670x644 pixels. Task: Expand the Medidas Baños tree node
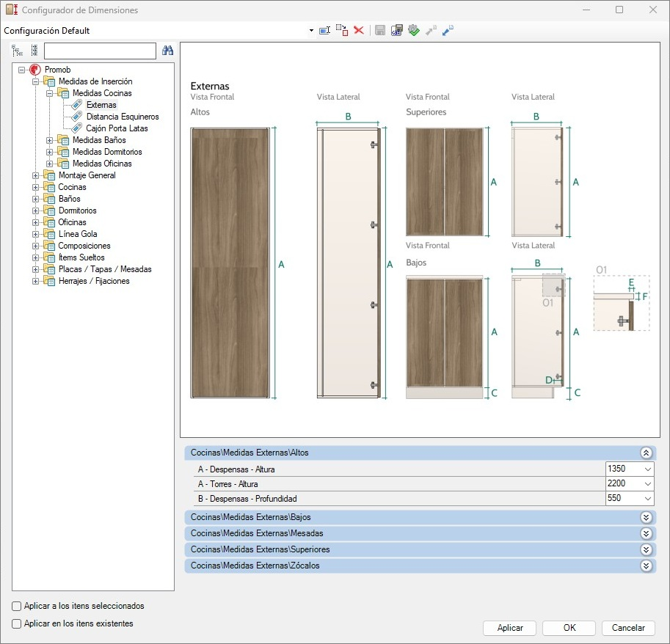pos(50,140)
